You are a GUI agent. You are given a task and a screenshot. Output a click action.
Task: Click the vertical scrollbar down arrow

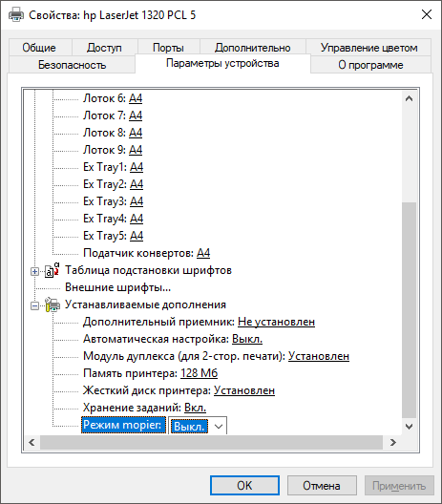[409, 427]
